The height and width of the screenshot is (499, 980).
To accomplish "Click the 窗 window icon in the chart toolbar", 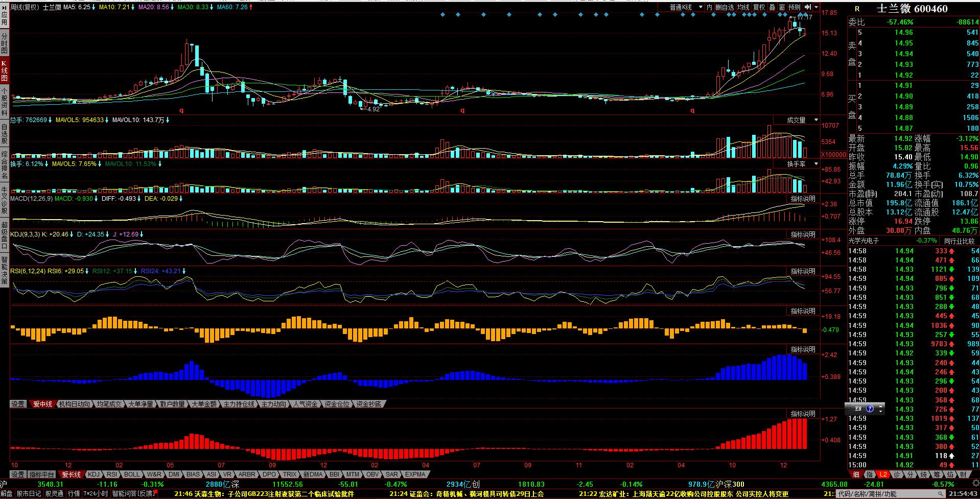I will (x=782, y=7).
